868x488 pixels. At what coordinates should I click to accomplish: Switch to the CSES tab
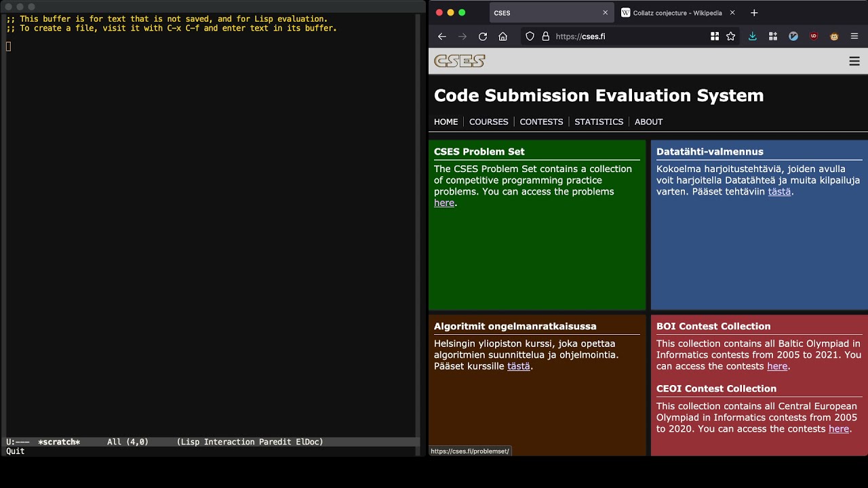click(x=551, y=13)
